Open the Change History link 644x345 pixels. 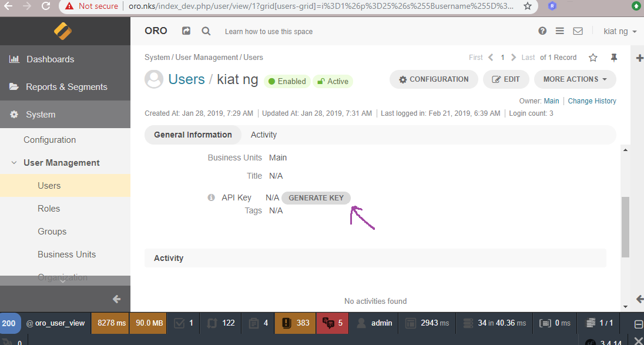pos(592,101)
